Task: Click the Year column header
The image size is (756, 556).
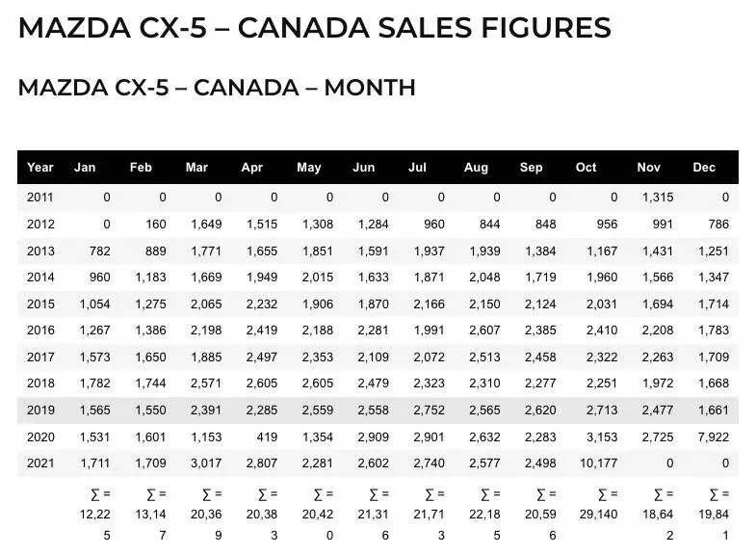Action: point(40,168)
